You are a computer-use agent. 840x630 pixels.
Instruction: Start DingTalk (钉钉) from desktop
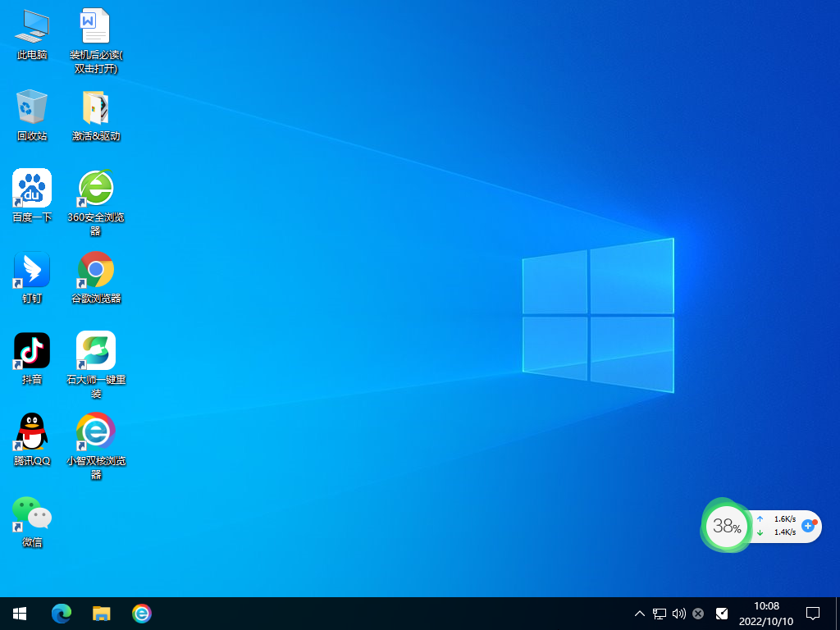[31, 271]
